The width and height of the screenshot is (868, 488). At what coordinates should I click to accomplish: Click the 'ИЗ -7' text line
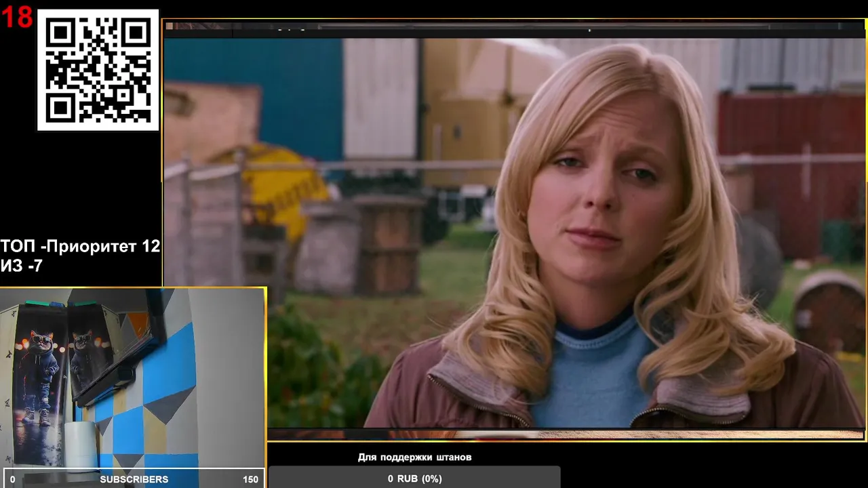pyautogui.click(x=21, y=266)
